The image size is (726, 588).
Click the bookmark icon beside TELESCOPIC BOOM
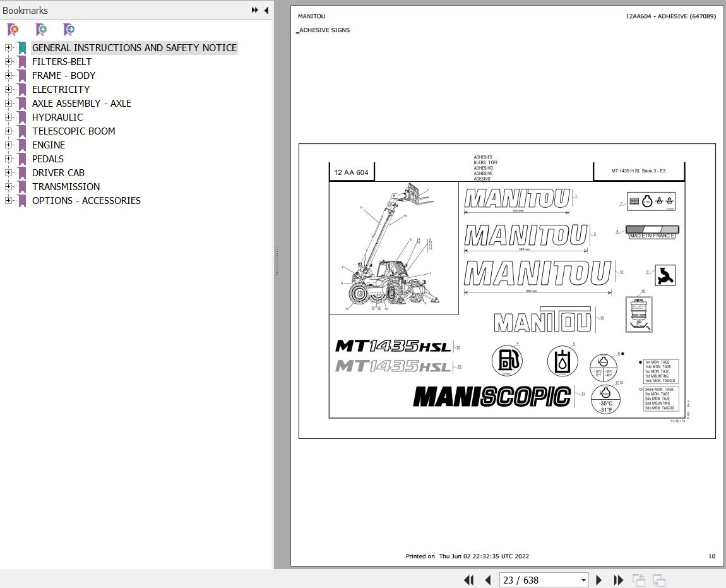click(x=21, y=131)
